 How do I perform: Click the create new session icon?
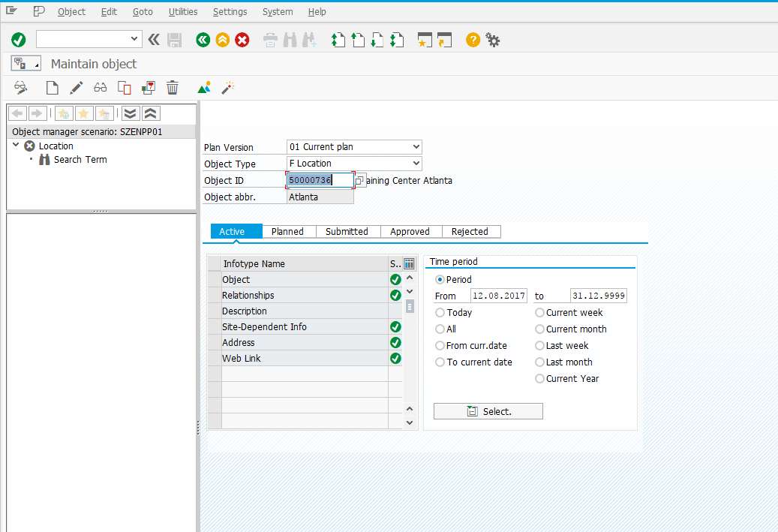pos(425,41)
